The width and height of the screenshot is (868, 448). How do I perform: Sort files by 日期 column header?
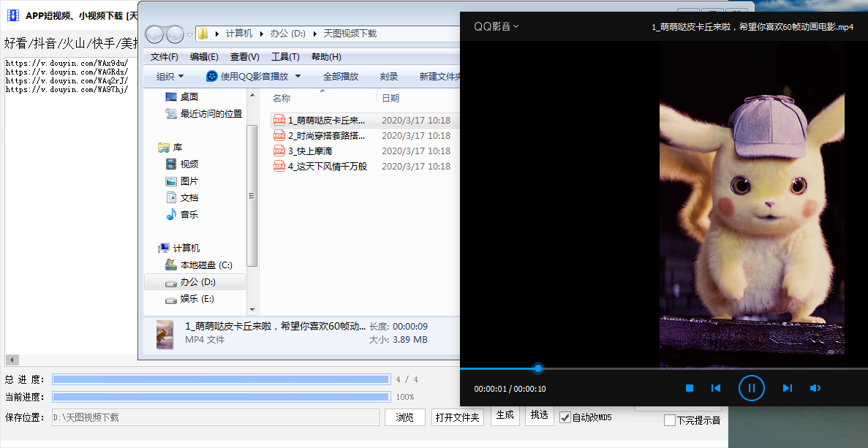390,98
